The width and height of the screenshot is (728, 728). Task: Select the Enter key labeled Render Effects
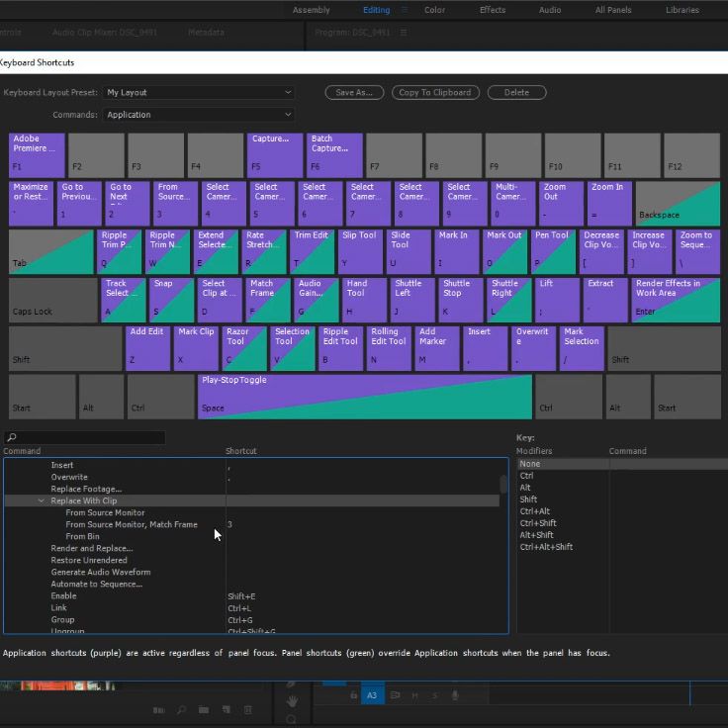coord(676,300)
